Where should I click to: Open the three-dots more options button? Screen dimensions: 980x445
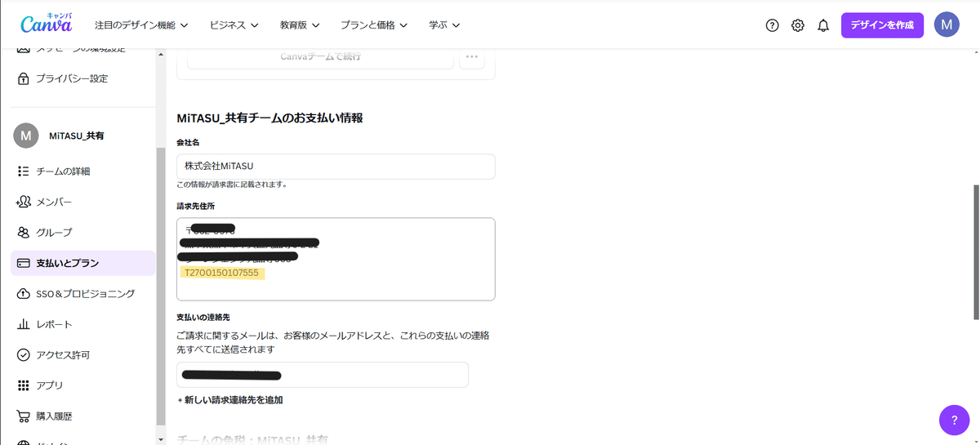point(471,57)
